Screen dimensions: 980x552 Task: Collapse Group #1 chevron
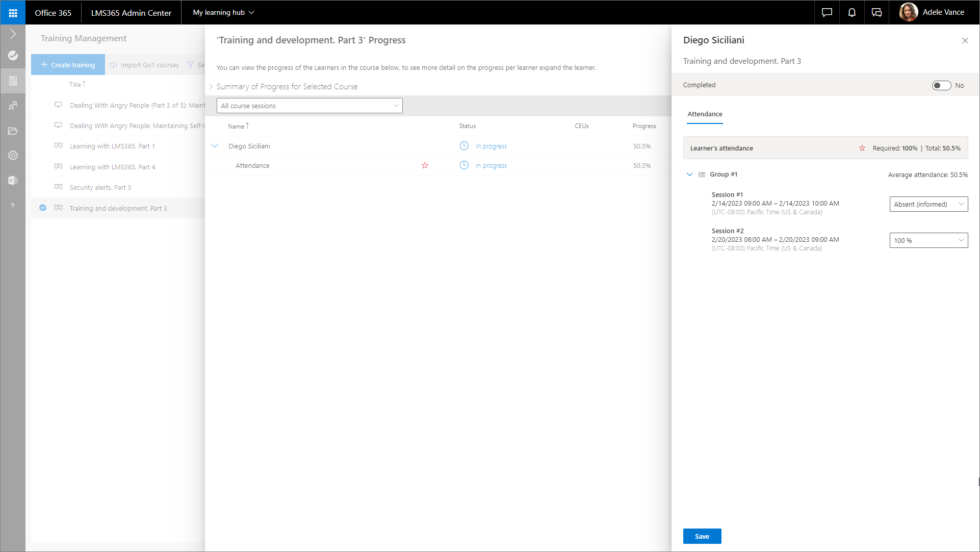coord(689,174)
